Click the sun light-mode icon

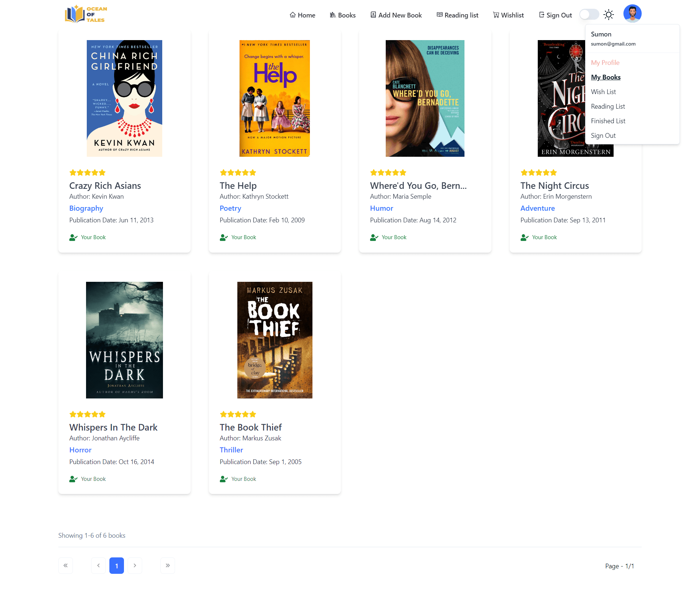click(x=608, y=15)
